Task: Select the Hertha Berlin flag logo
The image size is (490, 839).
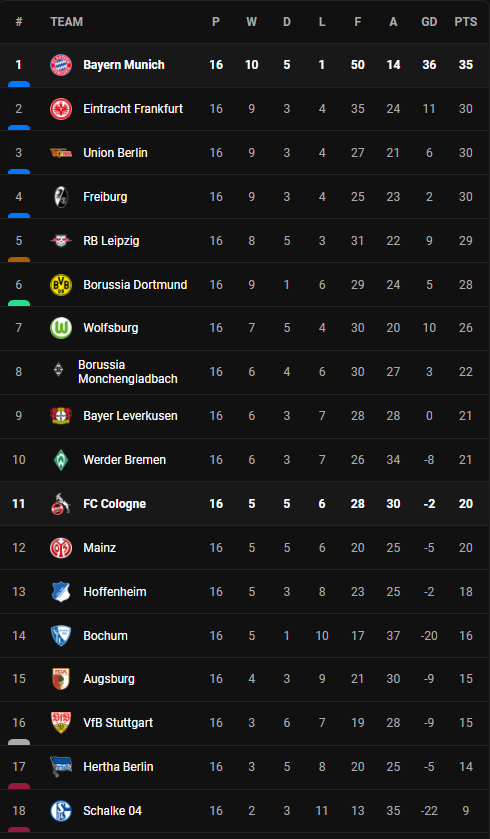Action: point(61,767)
